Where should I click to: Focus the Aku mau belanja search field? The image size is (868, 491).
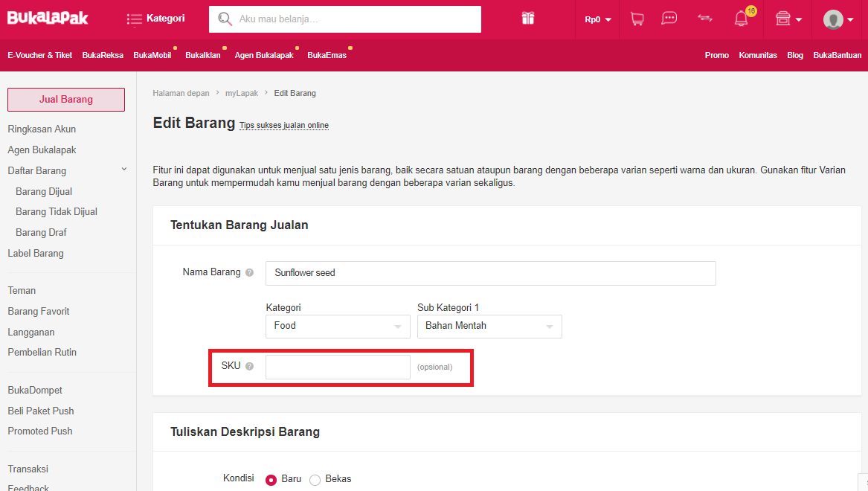[345, 19]
